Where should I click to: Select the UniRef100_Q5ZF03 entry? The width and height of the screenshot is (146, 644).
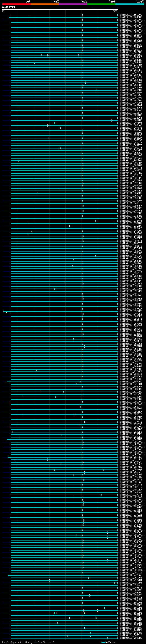click(x=131, y=82)
